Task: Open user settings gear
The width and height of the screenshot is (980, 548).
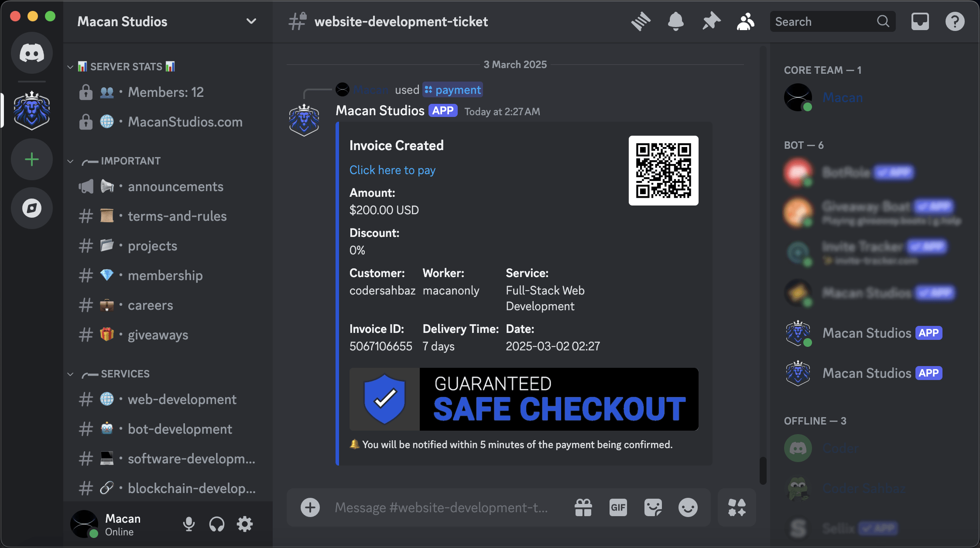Action: (245, 524)
